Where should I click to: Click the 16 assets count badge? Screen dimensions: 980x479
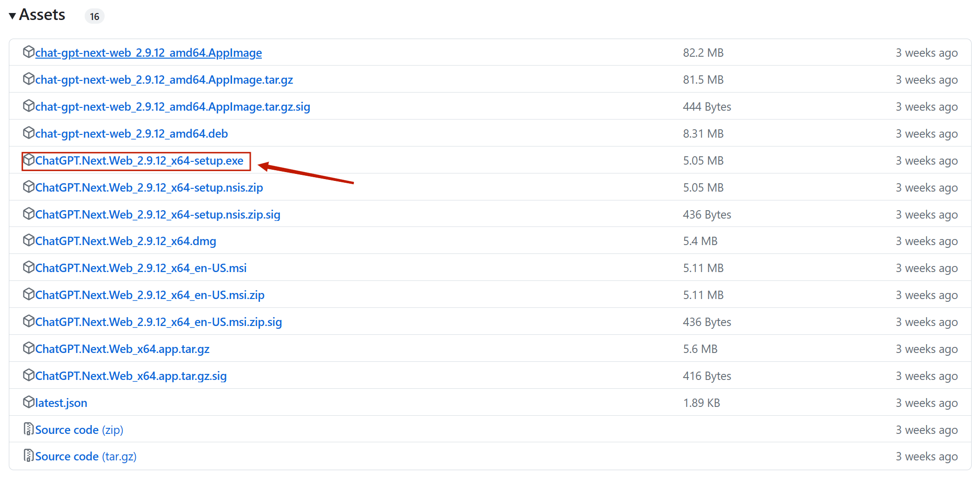[x=94, y=16]
